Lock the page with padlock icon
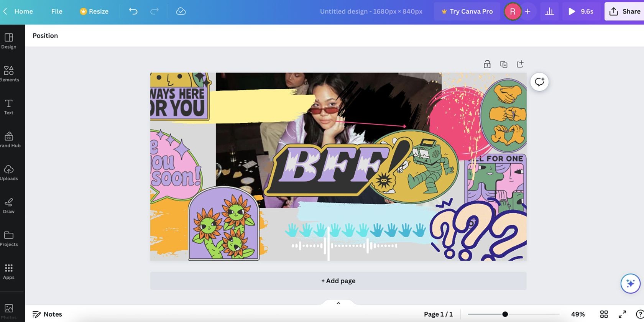Screen dimensions: 644x322 (x=487, y=64)
